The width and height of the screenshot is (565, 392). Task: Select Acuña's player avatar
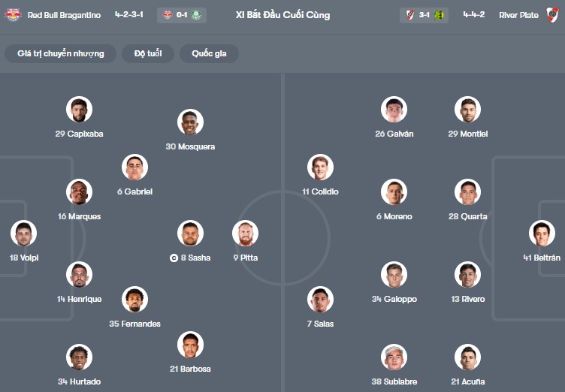click(x=467, y=357)
